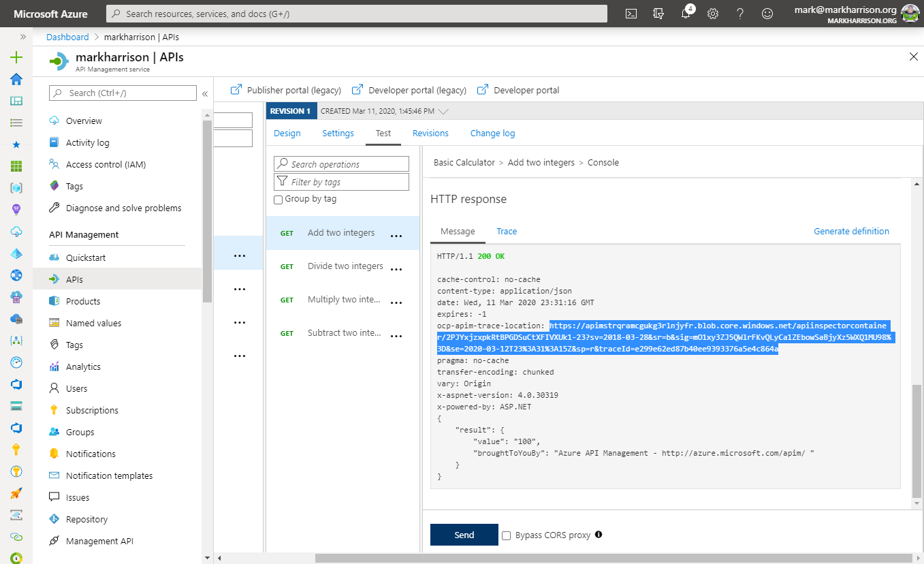Open the notifications bell with 4 alerts

coord(685,14)
